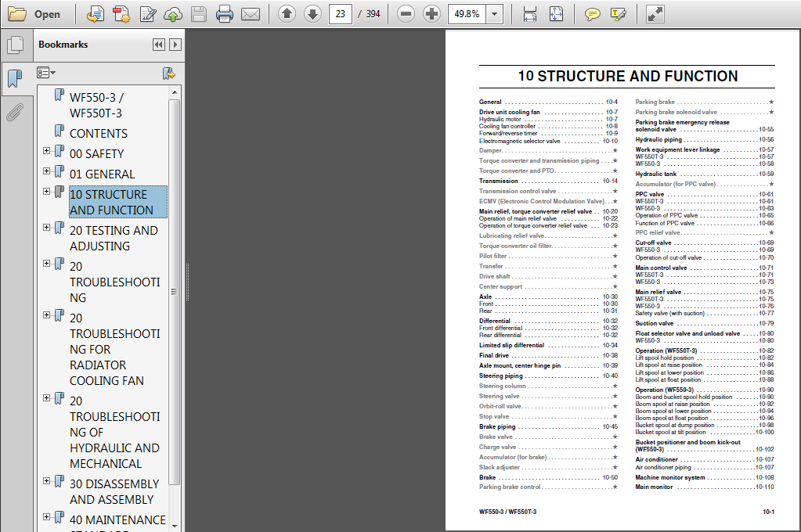Expand the 00 SAFETY bookmark
The height and width of the screenshot is (532, 801).
click(46, 151)
